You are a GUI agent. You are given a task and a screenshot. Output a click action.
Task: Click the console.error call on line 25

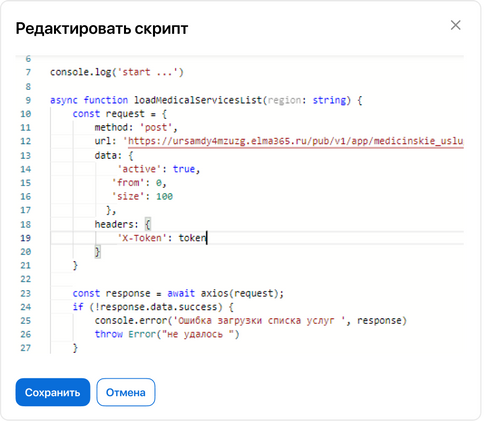tap(251, 321)
